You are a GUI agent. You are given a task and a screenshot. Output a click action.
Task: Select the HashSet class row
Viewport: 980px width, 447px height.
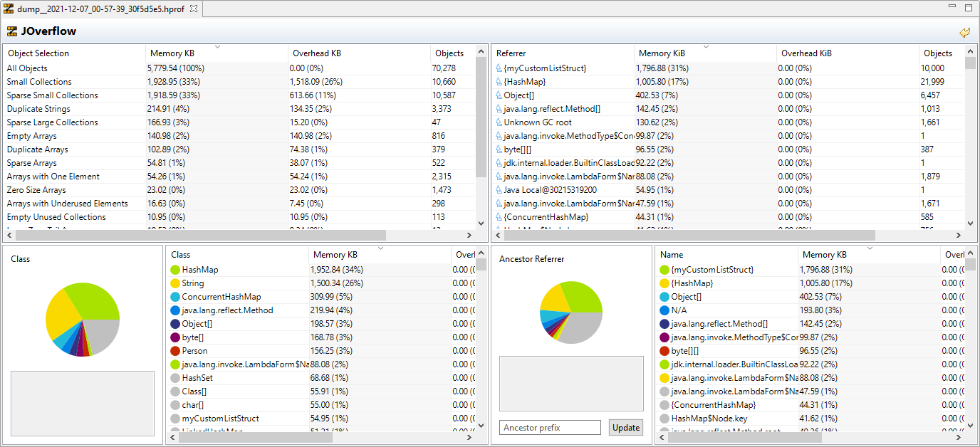tap(321, 378)
